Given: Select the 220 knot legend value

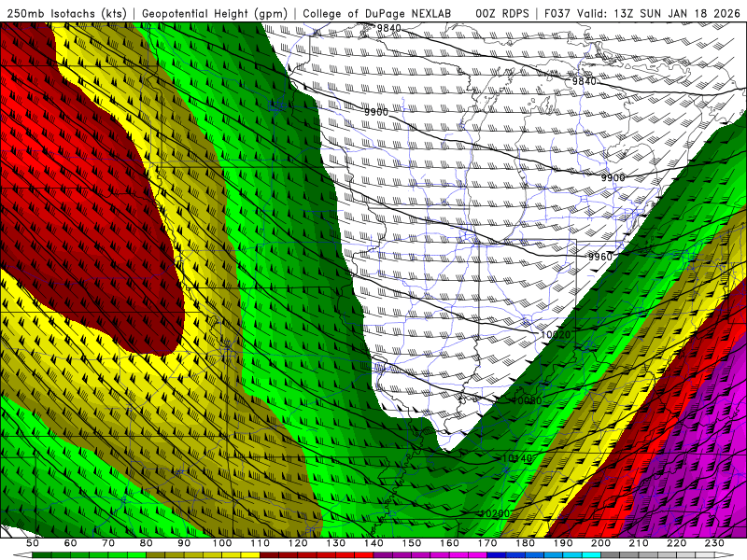Looking at the screenshot, I should tap(676, 543).
